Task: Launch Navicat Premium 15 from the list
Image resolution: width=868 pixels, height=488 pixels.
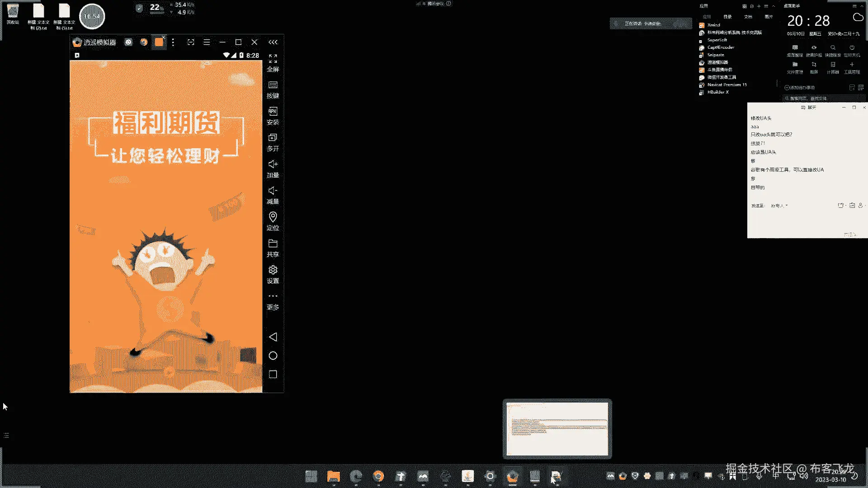Action: 726,84
